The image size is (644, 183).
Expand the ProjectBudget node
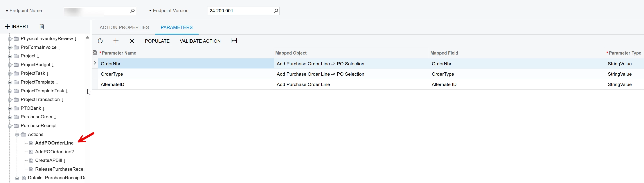(10, 65)
